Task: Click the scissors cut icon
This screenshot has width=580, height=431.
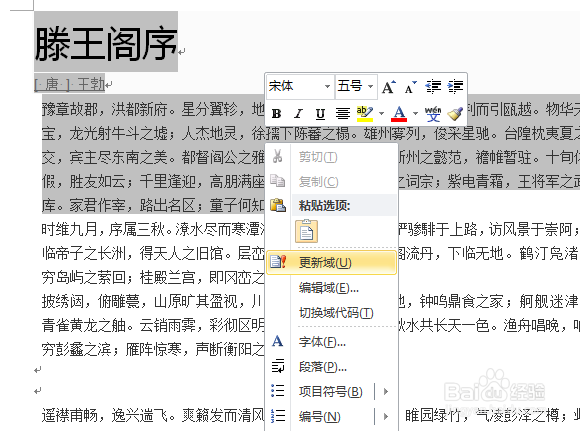Action: pyautogui.click(x=277, y=156)
